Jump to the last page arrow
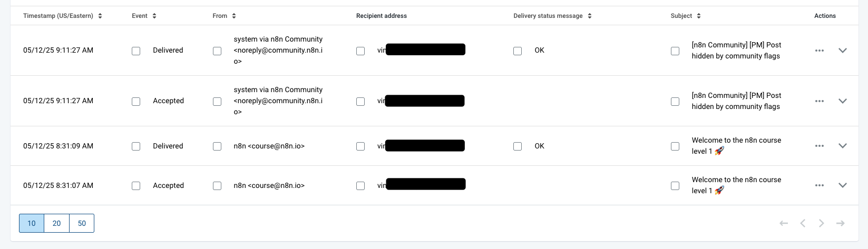 coord(841,223)
